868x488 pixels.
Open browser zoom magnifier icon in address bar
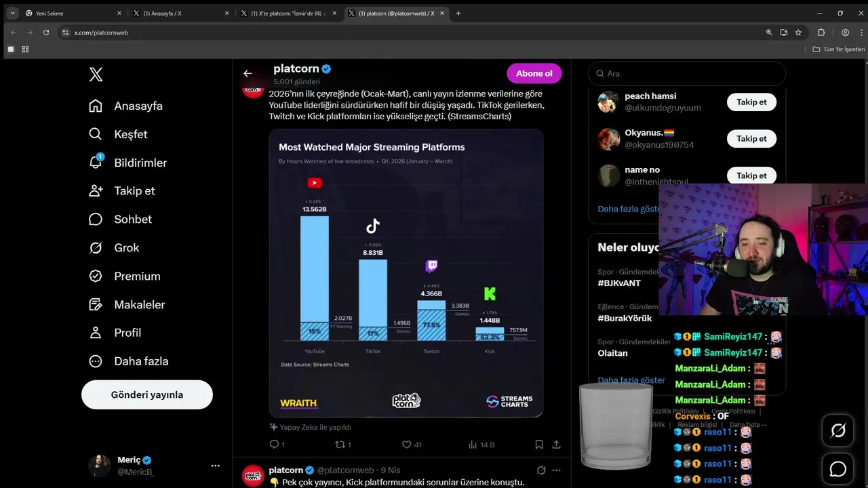point(769,33)
